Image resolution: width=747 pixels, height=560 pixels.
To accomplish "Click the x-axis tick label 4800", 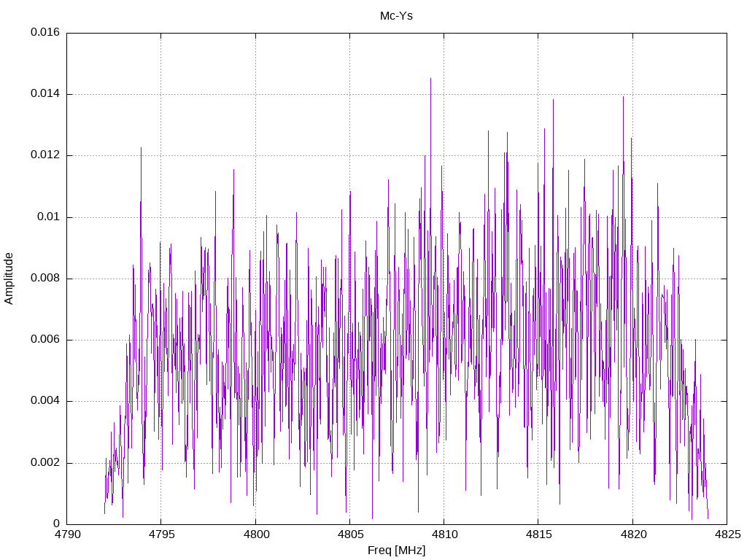I will (x=256, y=534).
